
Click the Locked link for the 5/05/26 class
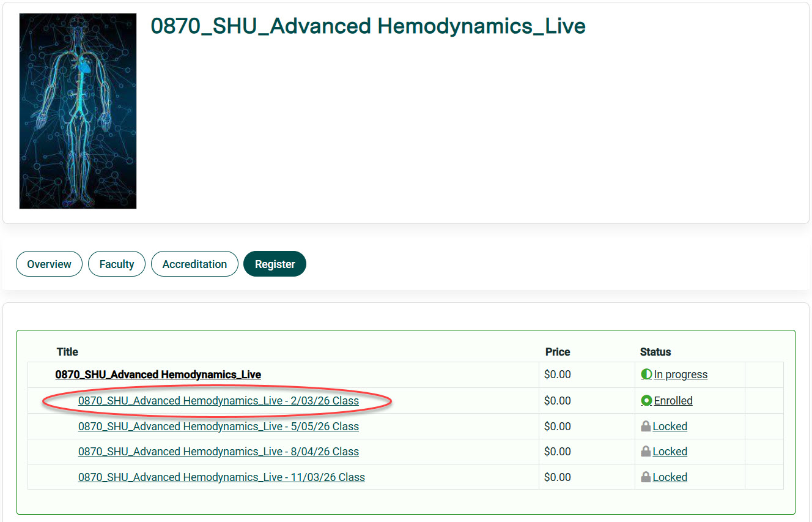(671, 426)
